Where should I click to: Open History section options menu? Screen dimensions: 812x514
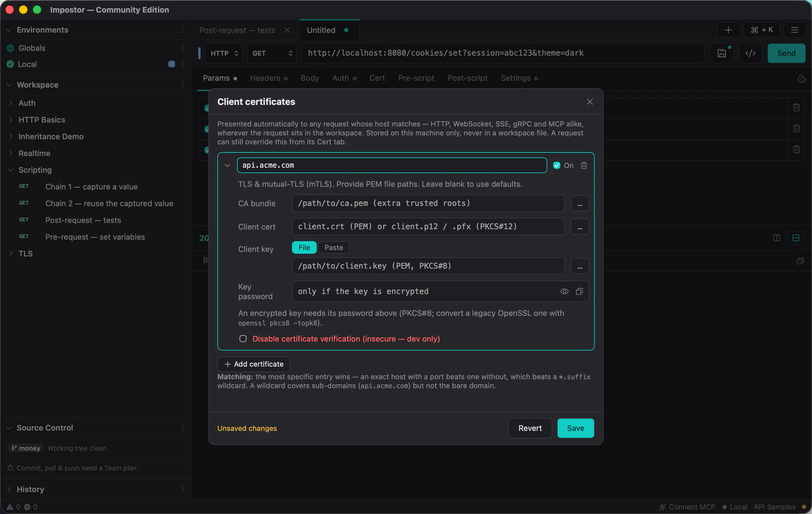point(183,489)
